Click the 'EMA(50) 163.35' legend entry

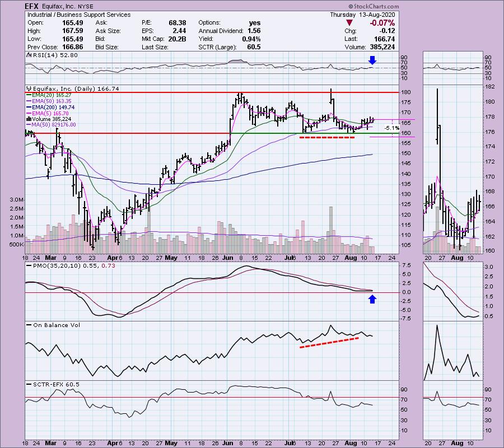[52, 101]
